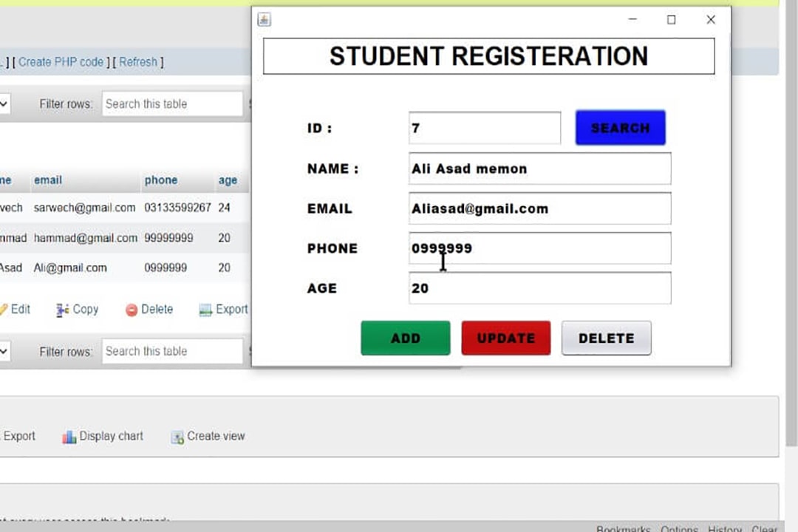This screenshot has width=798, height=532.
Task: Focus the NAME field with Ali Asad memon
Action: [x=539, y=168]
